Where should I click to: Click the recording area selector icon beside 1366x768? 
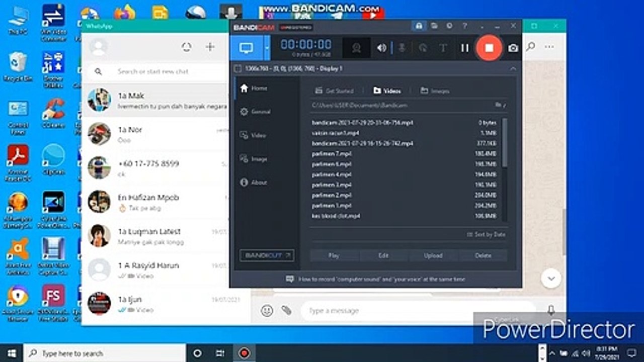pos(238,68)
